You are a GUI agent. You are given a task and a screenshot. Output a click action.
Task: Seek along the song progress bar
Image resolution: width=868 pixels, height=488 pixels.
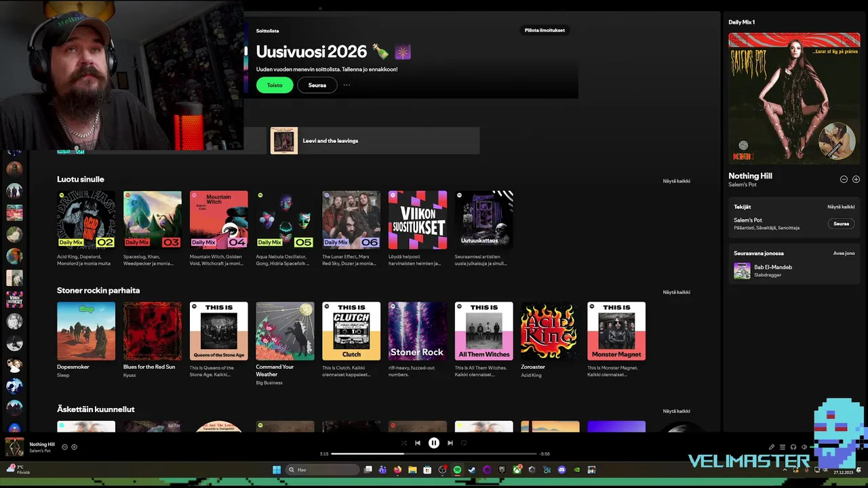434,453
